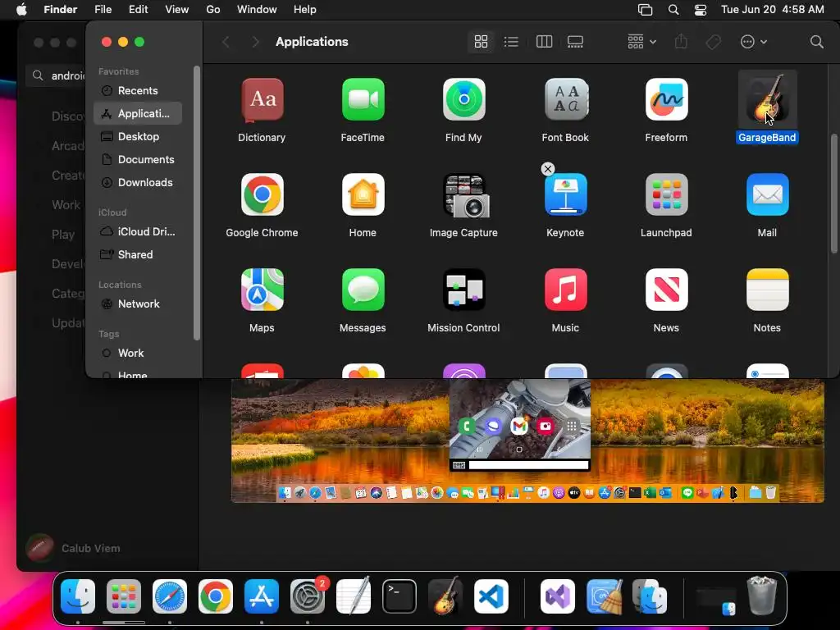The image size is (840, 630).
Task: Open Documents in Finder sidebar
Action: (138, 160)
